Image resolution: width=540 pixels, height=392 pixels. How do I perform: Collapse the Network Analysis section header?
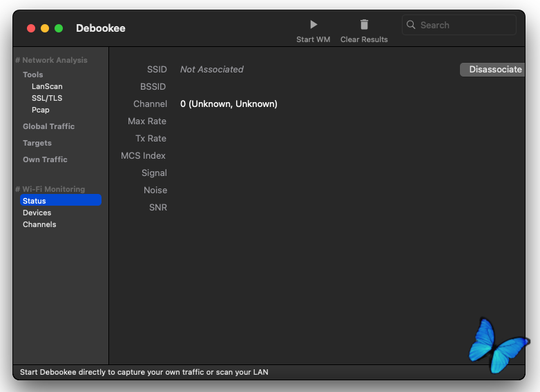point(51,60)
